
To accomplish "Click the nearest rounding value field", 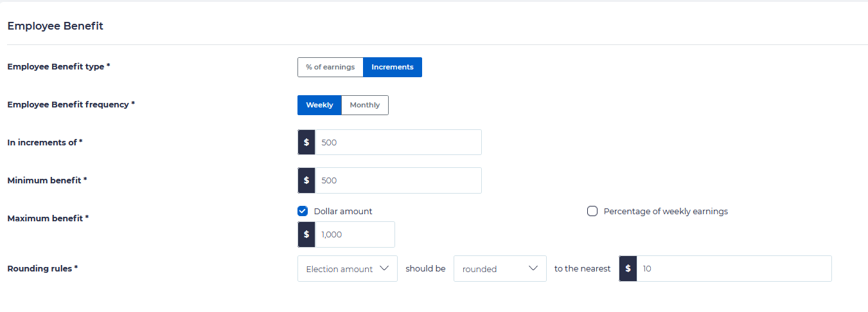I will 733,268.
